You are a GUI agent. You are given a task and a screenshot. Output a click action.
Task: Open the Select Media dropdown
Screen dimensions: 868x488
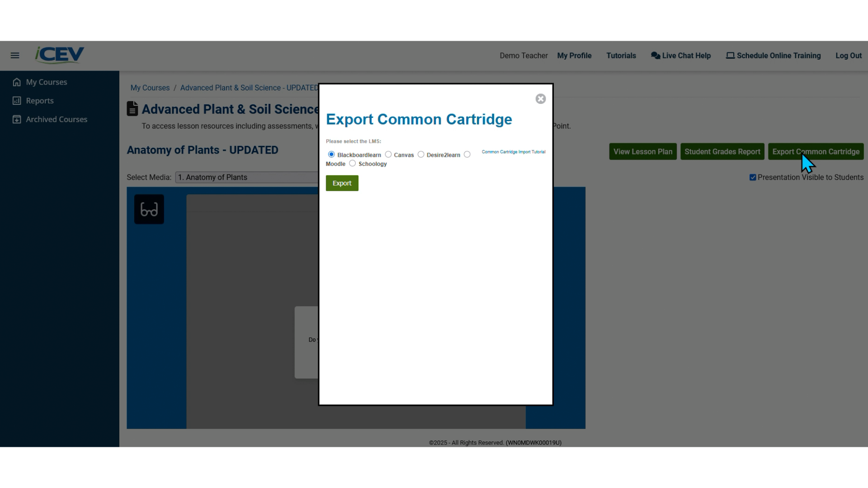coord(247,178)
